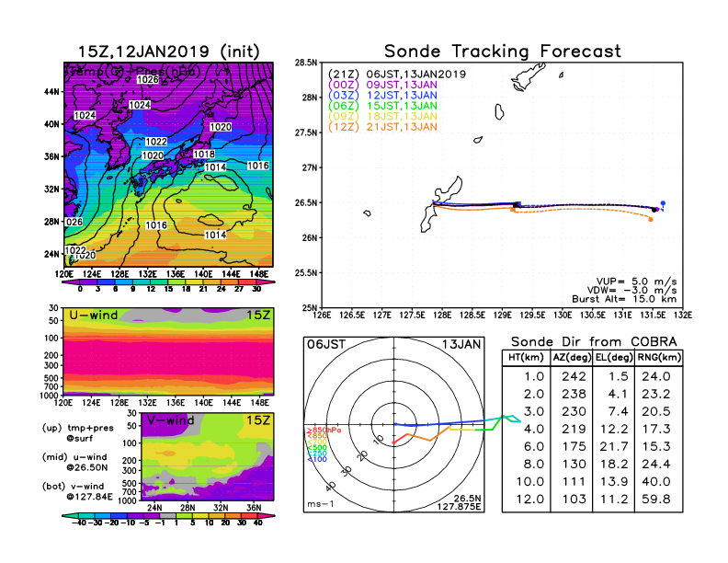Click the 127.875E coordinate in the hodograph

click(x=460, y=507)
